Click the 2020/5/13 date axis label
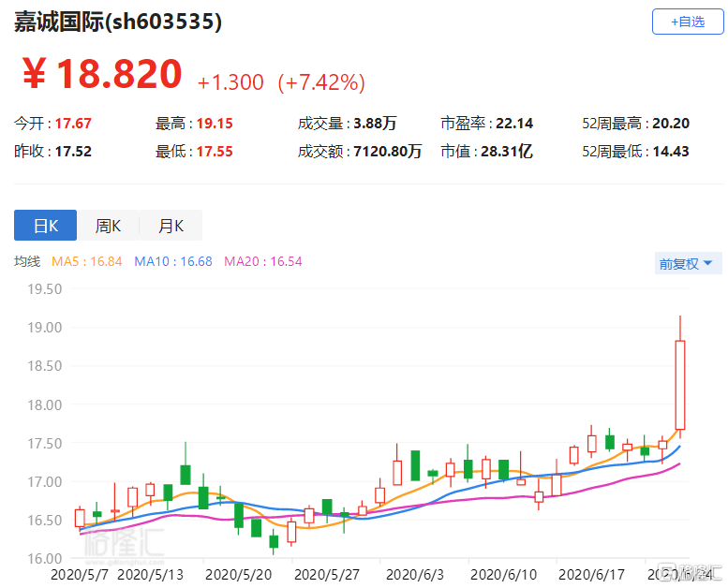 tap(150, 575)
